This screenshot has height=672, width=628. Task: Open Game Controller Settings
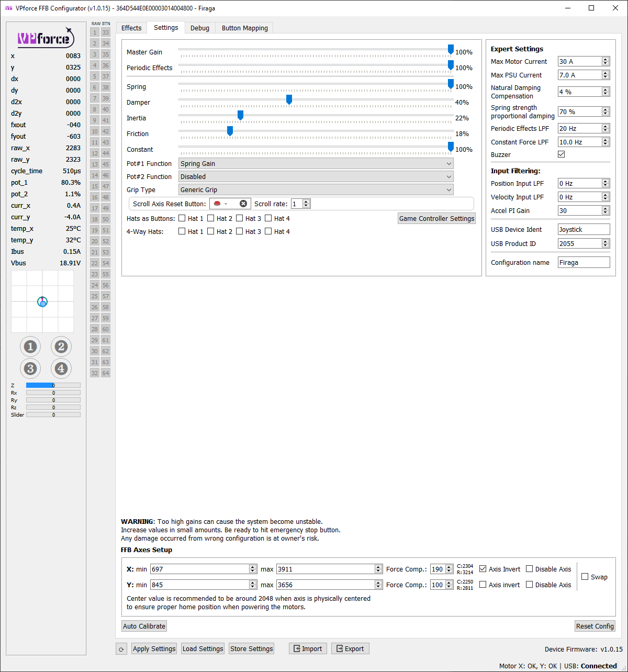click(436, 218)
